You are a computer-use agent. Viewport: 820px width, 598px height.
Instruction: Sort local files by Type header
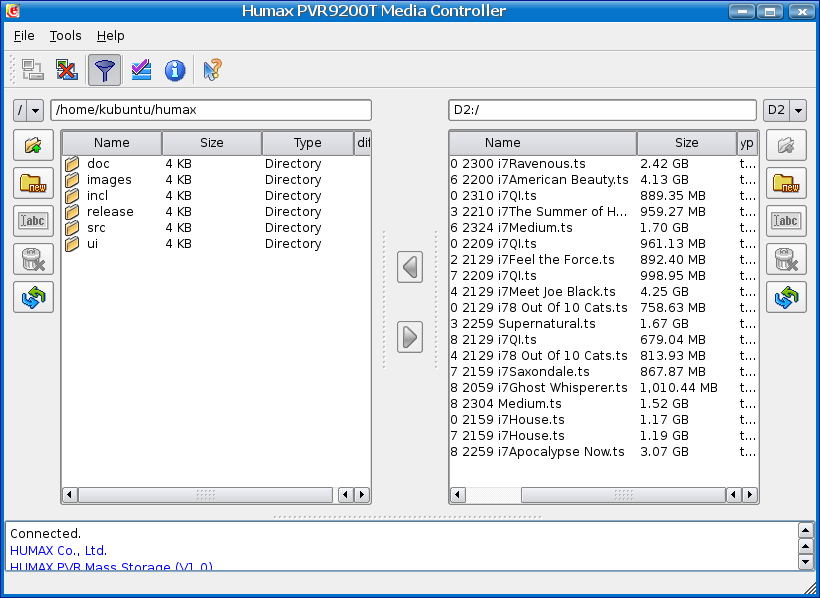click(308, 143)
